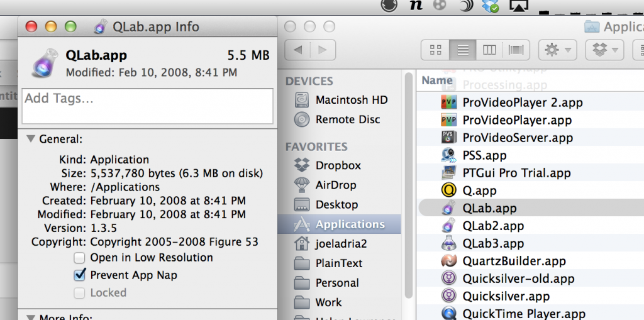Click the script 'n' menu bar icon
The width and height of the screenshot is (644, 320).
[415, 5]
